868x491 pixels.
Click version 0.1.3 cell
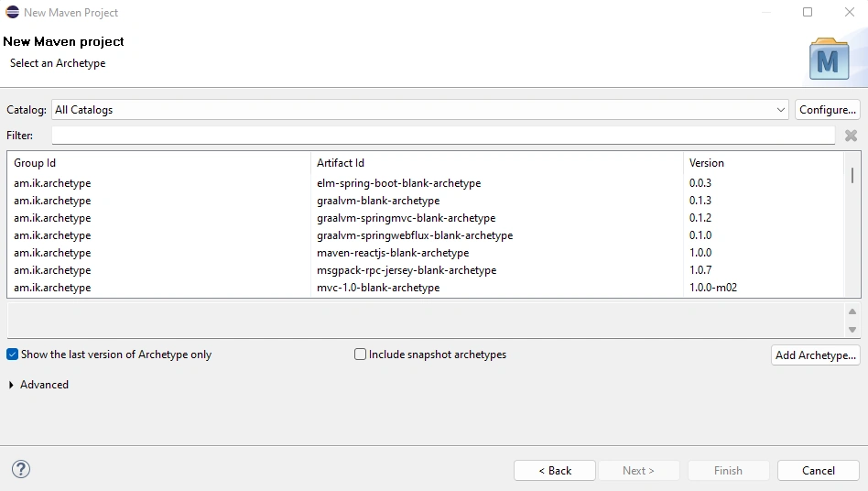(700, 201)
